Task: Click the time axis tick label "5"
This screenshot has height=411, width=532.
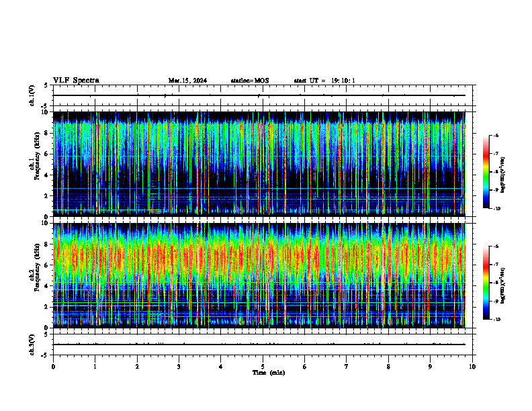Action: (263, 367)
